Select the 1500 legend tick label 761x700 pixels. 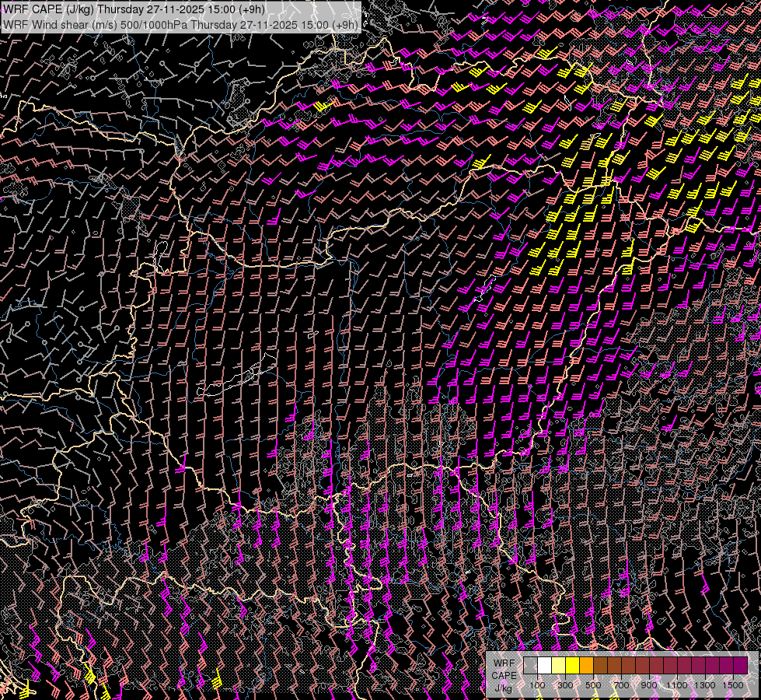coord(731,685)
